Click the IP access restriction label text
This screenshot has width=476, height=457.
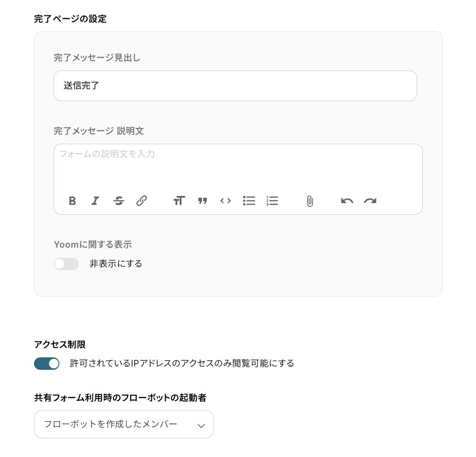(x=182, y=364)
